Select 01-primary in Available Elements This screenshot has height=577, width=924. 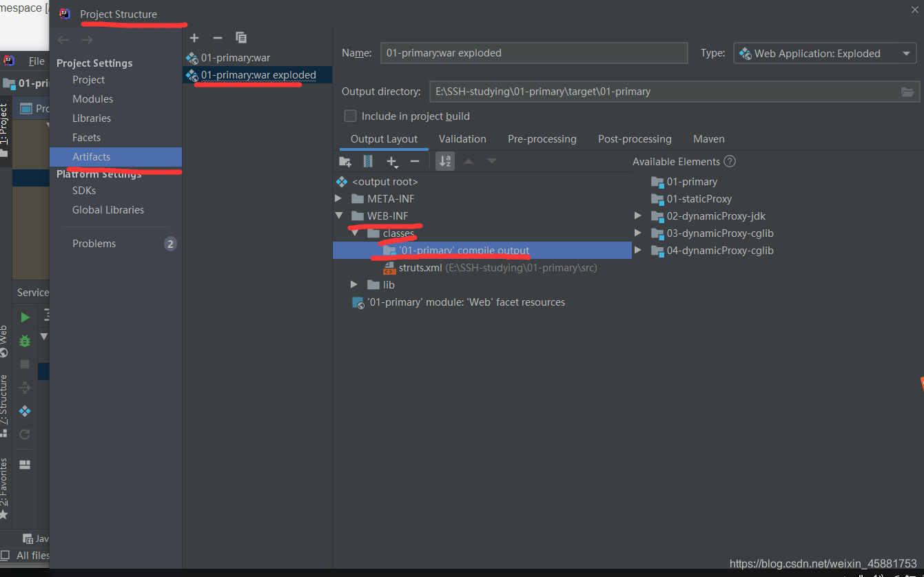click(x=684, y=182)
